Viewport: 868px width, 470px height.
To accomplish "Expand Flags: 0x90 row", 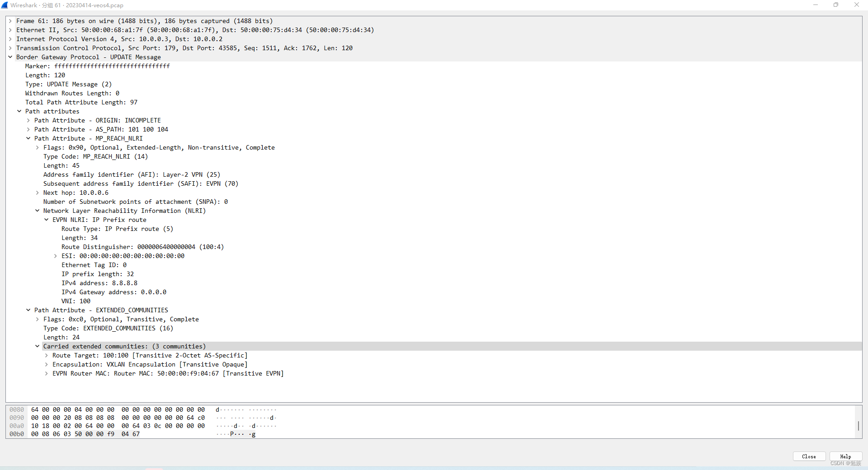I will pyautogui.click(x=37, y=147).
